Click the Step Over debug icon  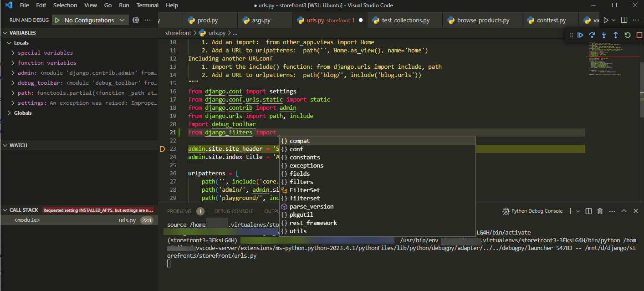click(x=592, y=35)
